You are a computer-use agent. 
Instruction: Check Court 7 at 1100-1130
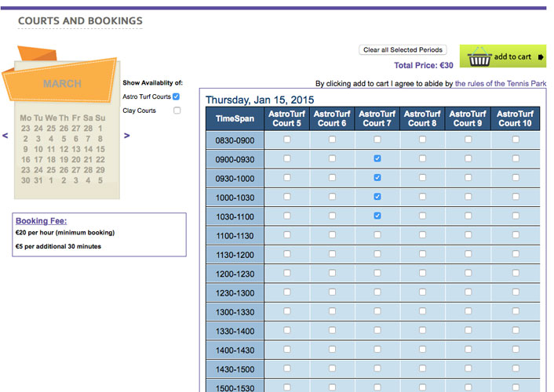pos(377,234)
